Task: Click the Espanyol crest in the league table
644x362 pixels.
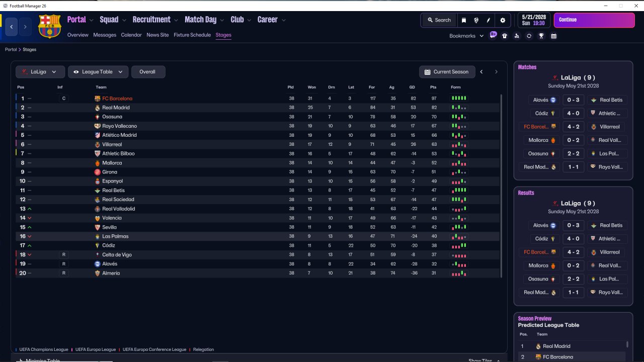Action: click(98, 181)
